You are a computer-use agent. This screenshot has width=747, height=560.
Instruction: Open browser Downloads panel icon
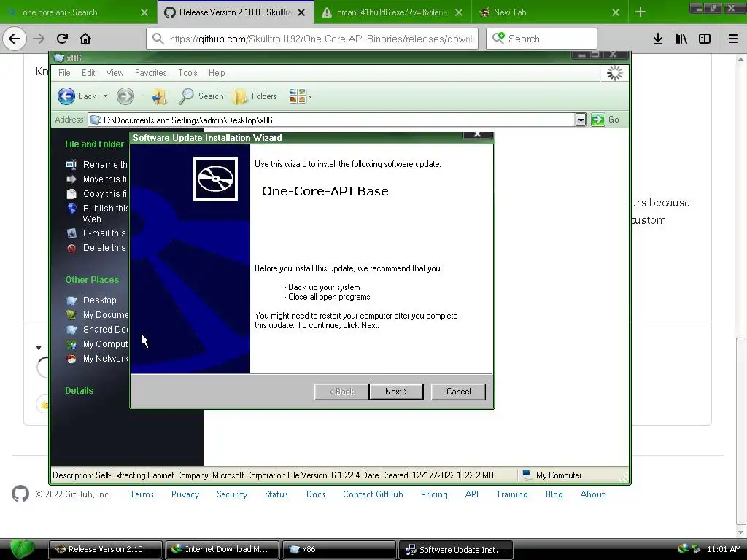click(x=658, y=39)
